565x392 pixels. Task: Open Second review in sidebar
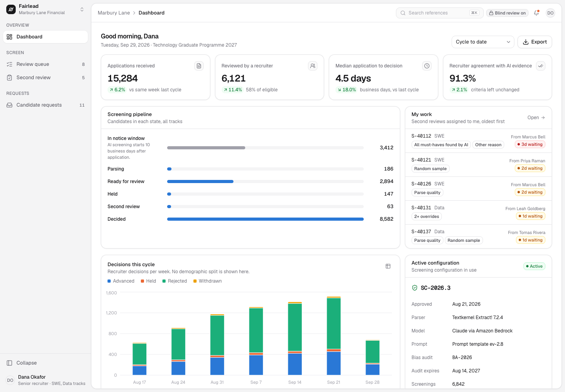pyautogui.click(x=46, y=78)
